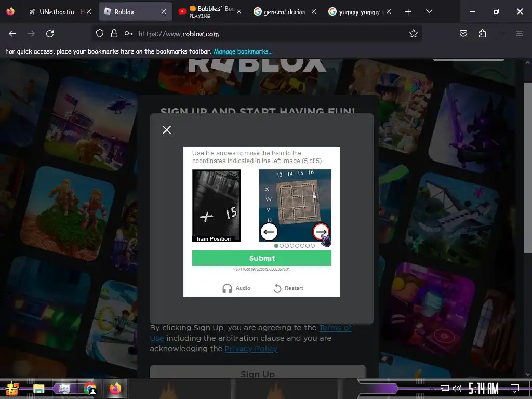Image resolution: width=532 pixels, height=399 pixels.
Task: Open the tracking protection shield icon
Action: (99, 34)
